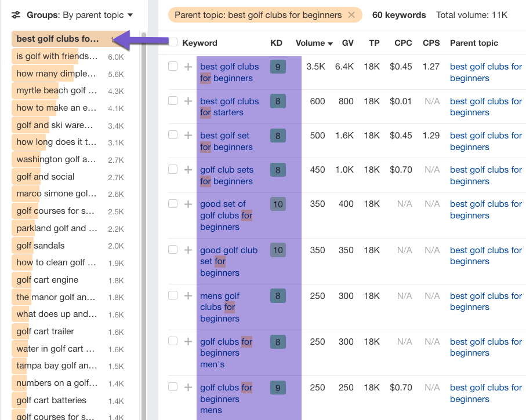The height and width of the screenshot is (420, 526).
Task: Open keyword 'good set of golf clubs for beginners'
Action: 226,215
